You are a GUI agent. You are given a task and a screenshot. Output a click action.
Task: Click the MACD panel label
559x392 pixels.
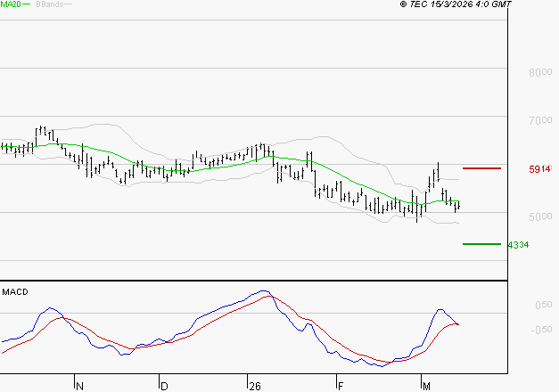(x=15, y=292)
